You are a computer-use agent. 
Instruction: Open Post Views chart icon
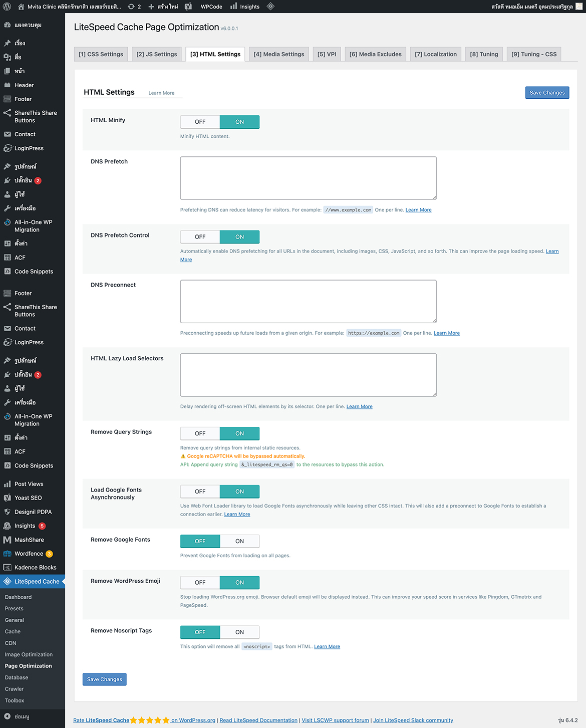point(8,484)
